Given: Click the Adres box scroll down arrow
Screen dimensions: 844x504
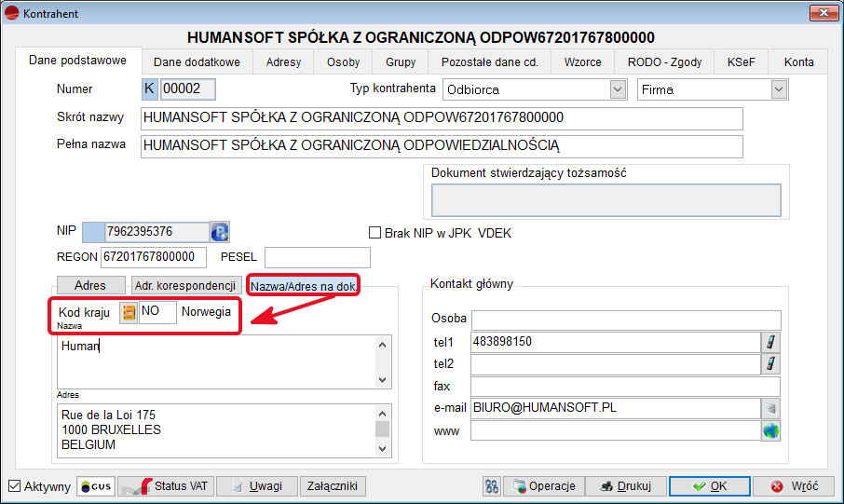Looking at the screenshot, I should coord(383,448).
